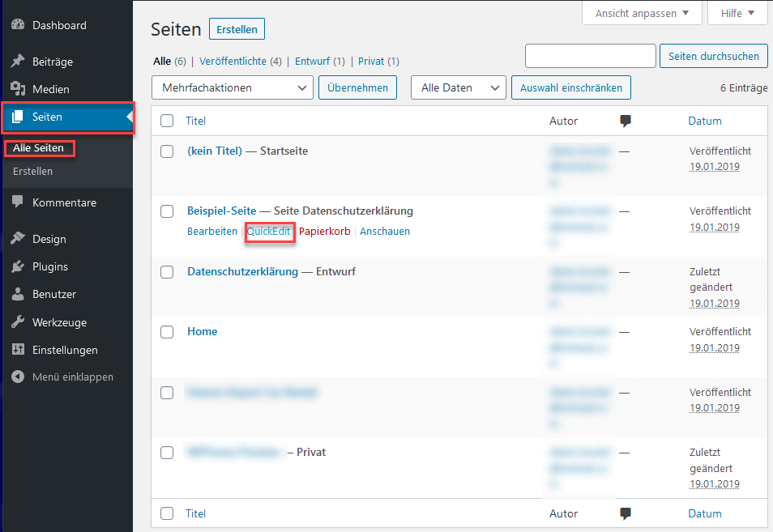Click Auswahl einschränken button
773x532 pixels.
571,87
